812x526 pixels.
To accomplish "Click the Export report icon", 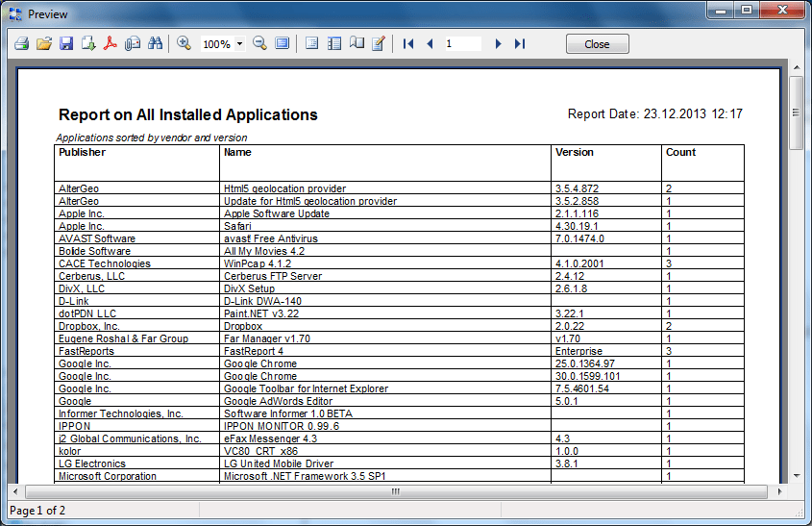I will 88,44.
